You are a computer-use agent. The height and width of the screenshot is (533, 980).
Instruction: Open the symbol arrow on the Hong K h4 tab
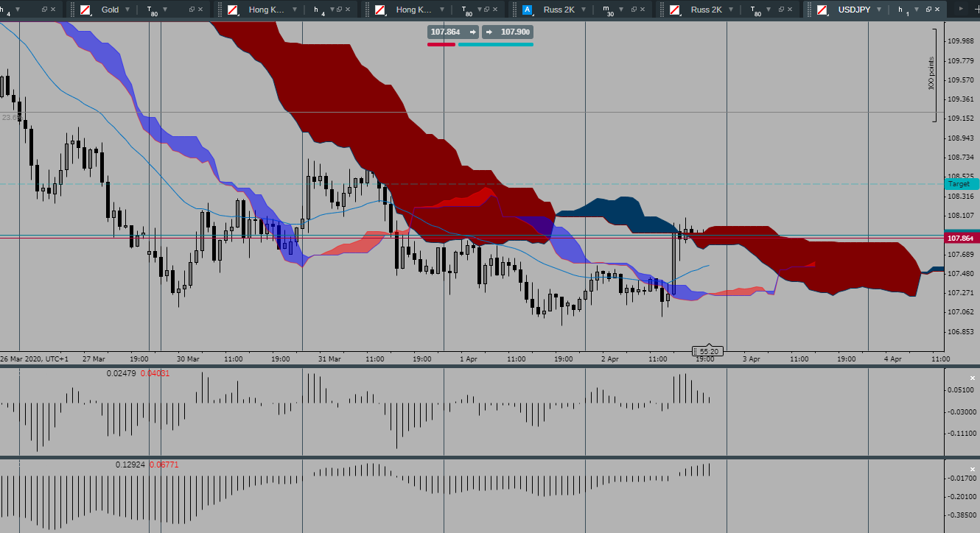[x=295, y=10]
